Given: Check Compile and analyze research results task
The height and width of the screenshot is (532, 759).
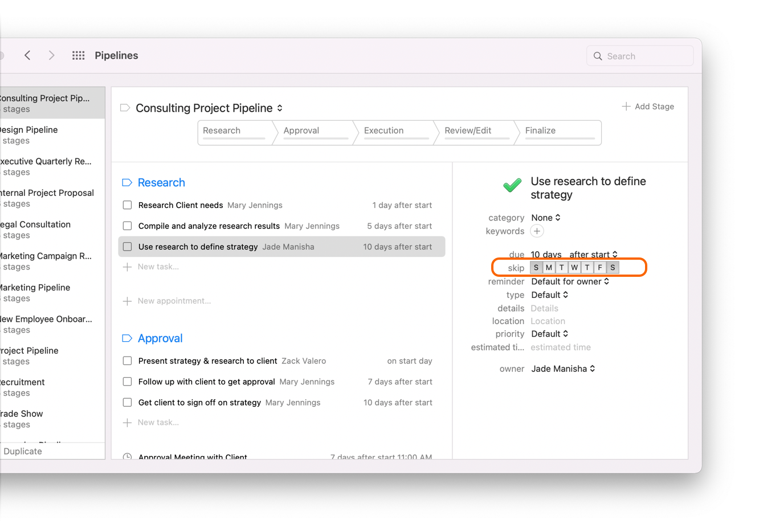Looking at the screenshot, I should click(127, 226).
